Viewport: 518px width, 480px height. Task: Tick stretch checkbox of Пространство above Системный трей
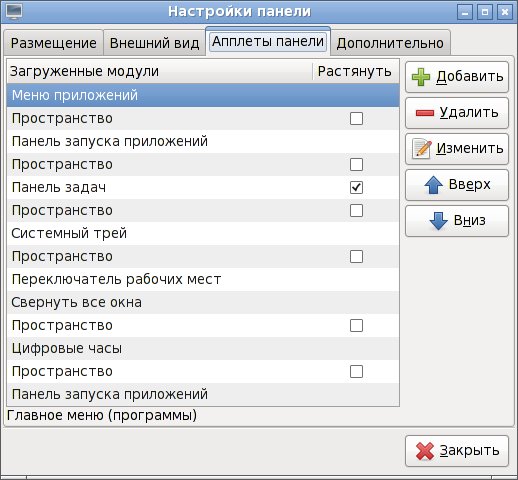(x=356, y=210)
